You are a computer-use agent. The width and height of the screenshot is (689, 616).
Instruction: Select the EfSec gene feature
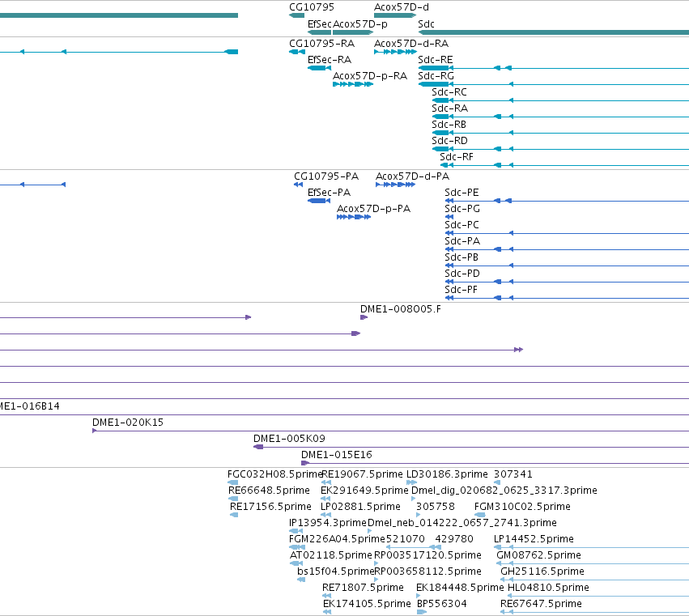click(320, 32)
